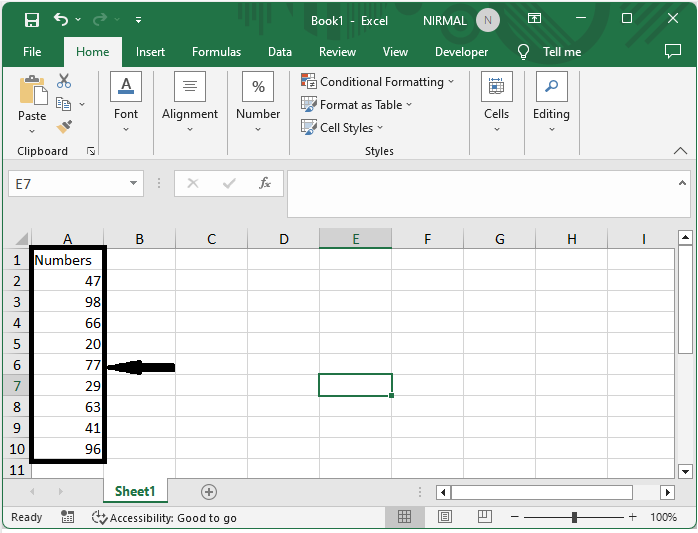Select all cells with the corner triangle
698x533 pixels.
[21, 239]
